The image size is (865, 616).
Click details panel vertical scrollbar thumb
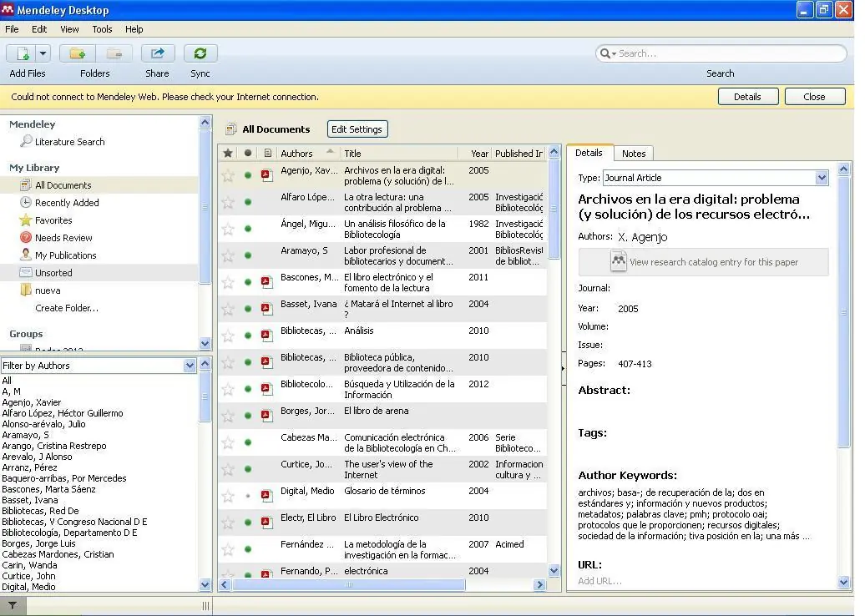tap(844, 311)
